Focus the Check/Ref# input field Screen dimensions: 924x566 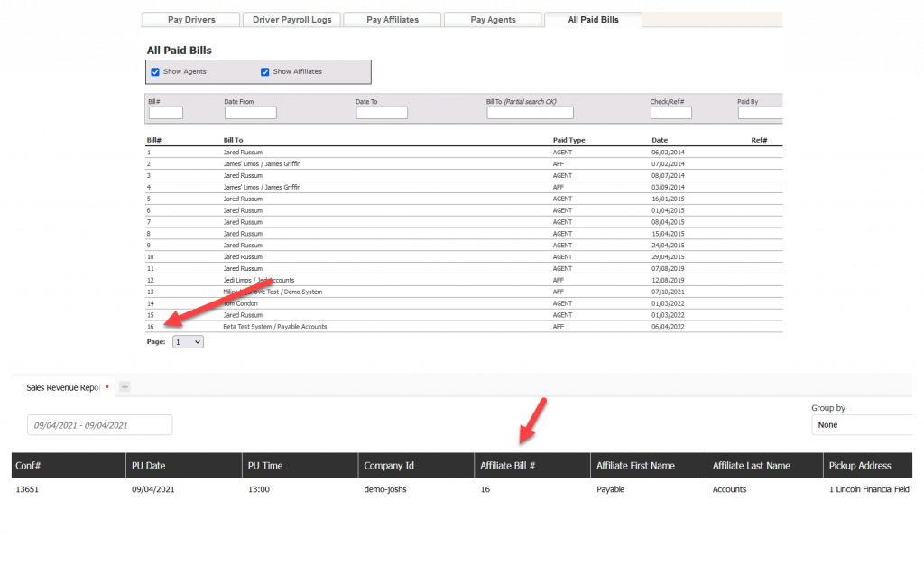[670, 113]
